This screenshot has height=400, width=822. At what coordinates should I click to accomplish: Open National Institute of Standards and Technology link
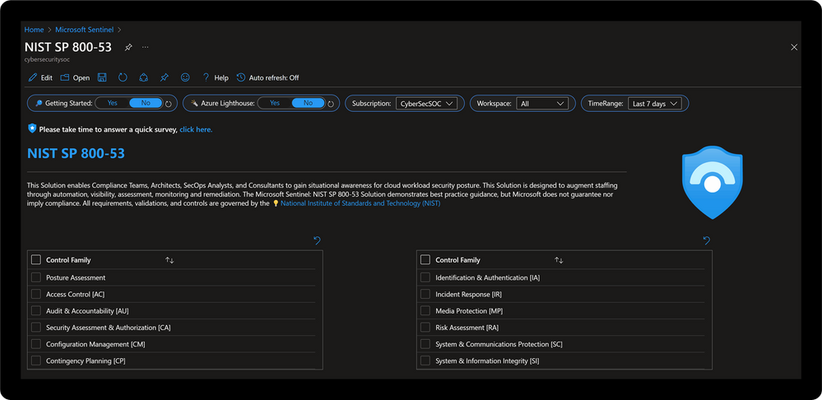(x=361, y=203)
